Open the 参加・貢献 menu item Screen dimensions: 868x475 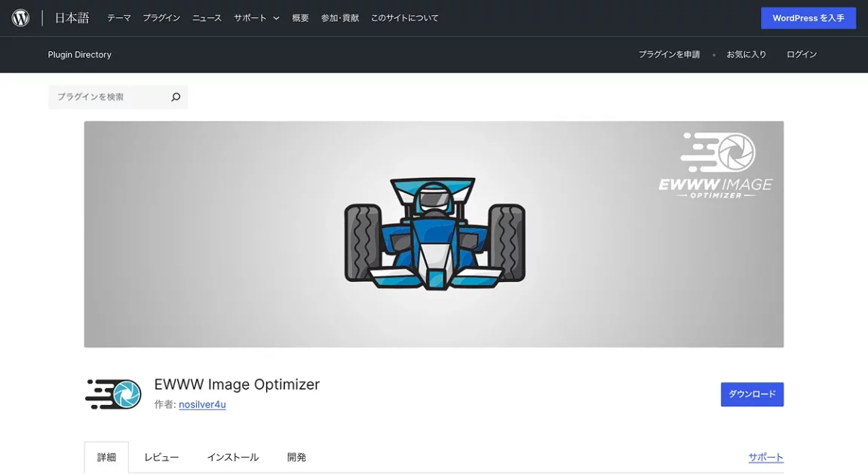coord(340,18)
